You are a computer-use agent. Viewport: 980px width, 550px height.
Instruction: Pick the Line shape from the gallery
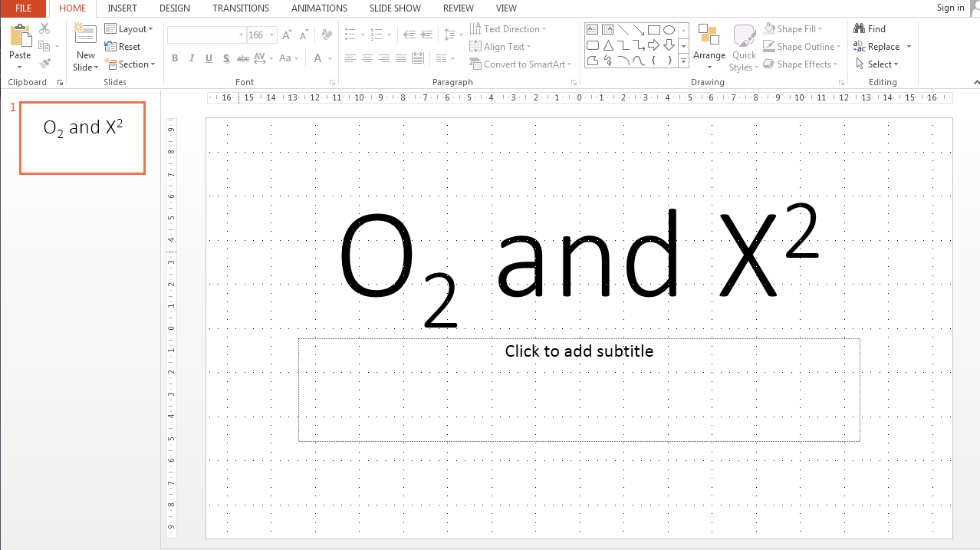click(623, 30)
